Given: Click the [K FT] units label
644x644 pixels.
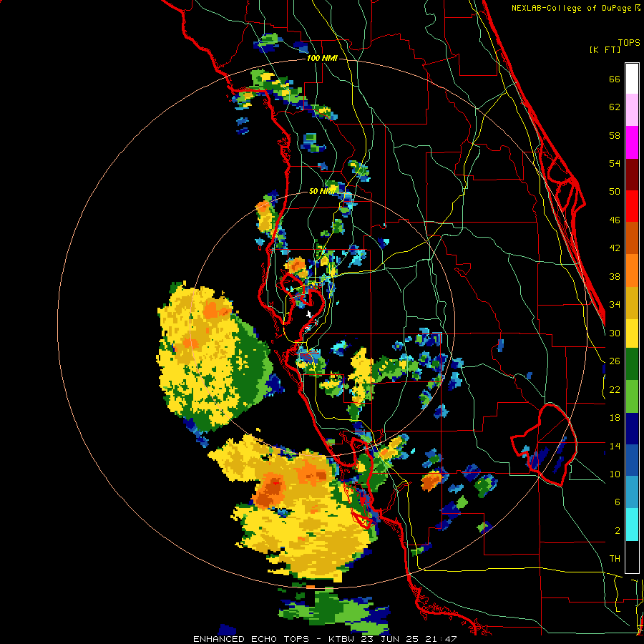Looking at the screenshot, I should click(605, 49).
